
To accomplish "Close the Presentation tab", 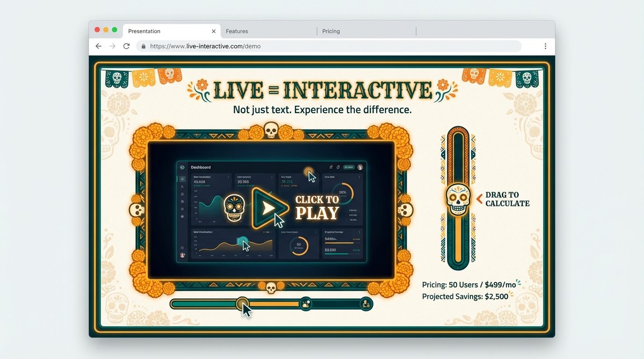I will point(213,31).
